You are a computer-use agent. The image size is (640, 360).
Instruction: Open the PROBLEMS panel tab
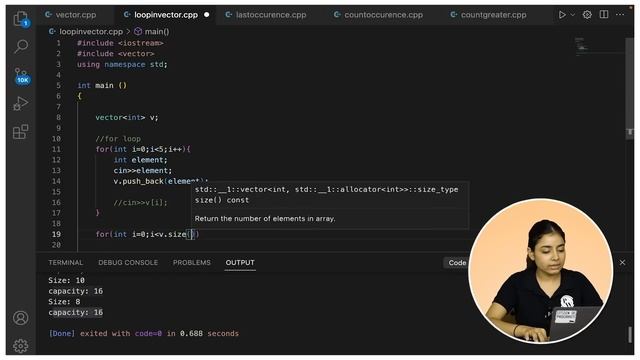pos(191,262)
